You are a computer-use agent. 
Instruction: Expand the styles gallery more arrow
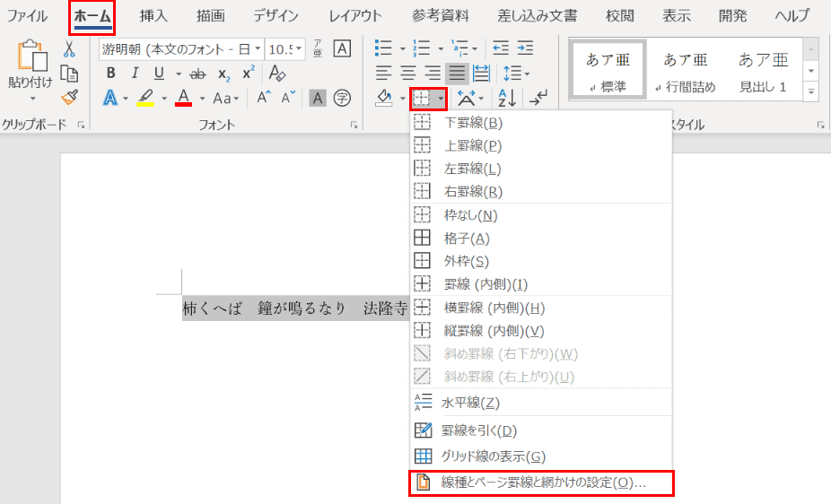tap(811, 91)
